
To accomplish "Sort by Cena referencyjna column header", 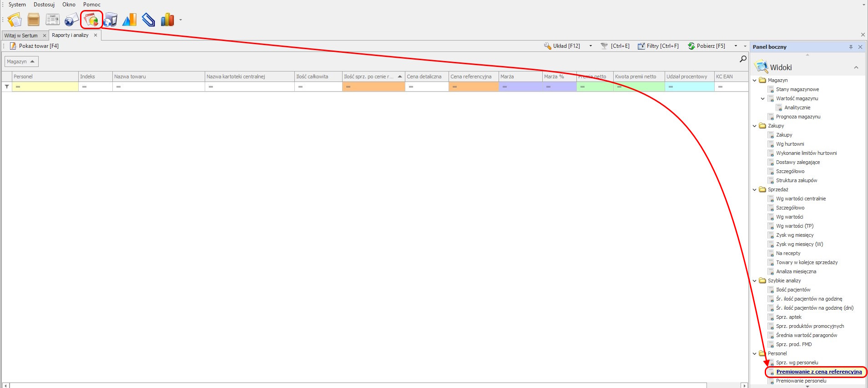I will (471, 77).
